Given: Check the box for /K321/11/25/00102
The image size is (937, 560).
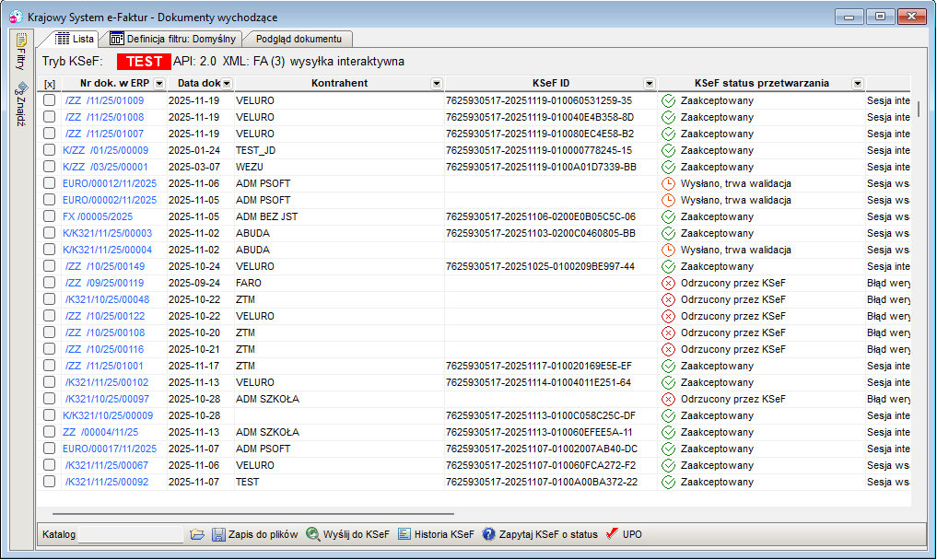Looking at the screenshot, I should pyautogui.click(x=49, y=382).
